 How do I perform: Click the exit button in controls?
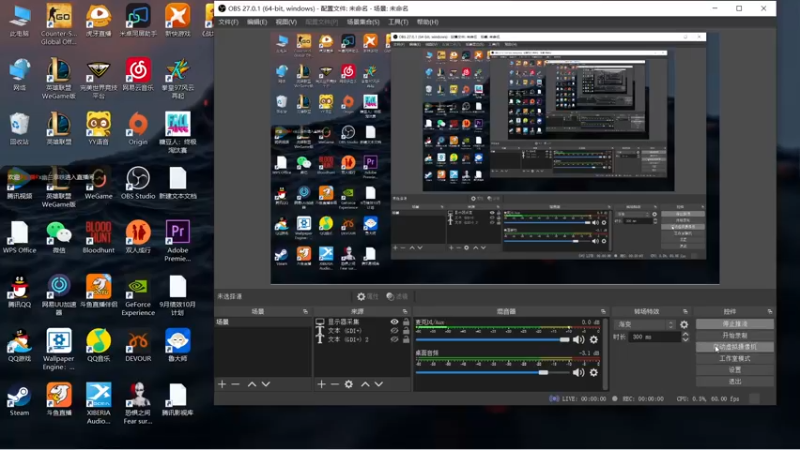(735, 381)
